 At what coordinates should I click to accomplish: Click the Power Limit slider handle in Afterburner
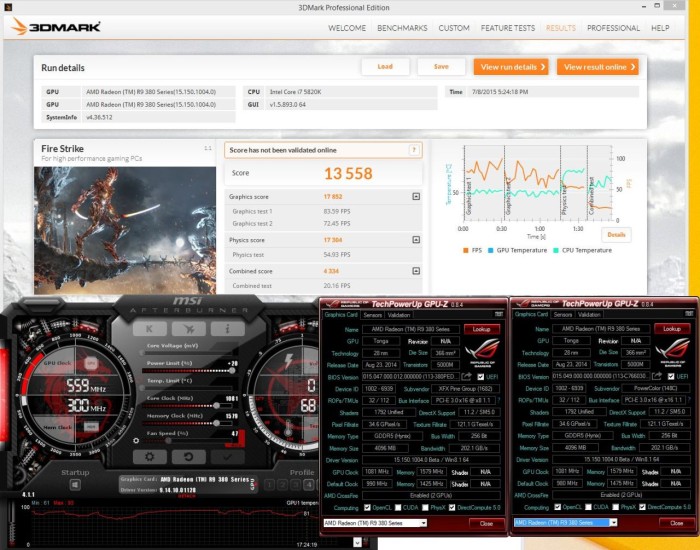(232, 371)
